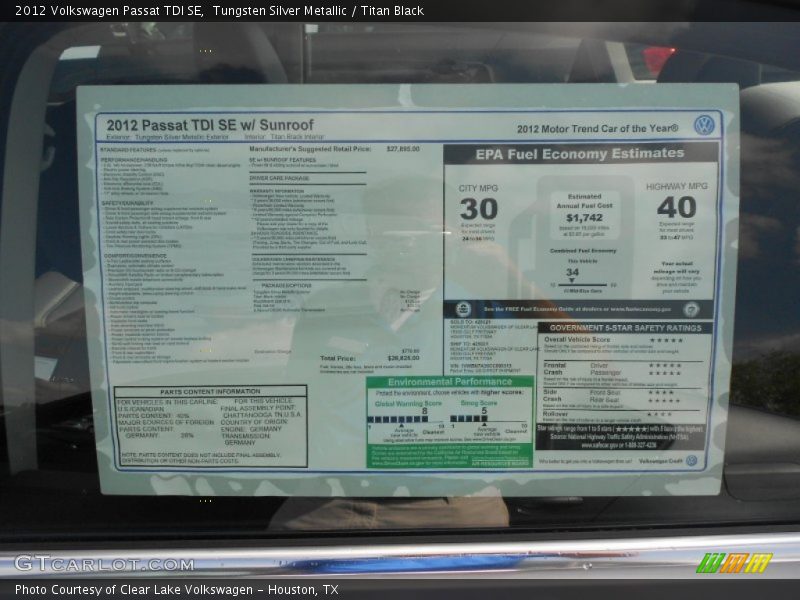Click 'Estimated Annual Fuel Cost' label
800x600 pixels.
coord(584,201)
